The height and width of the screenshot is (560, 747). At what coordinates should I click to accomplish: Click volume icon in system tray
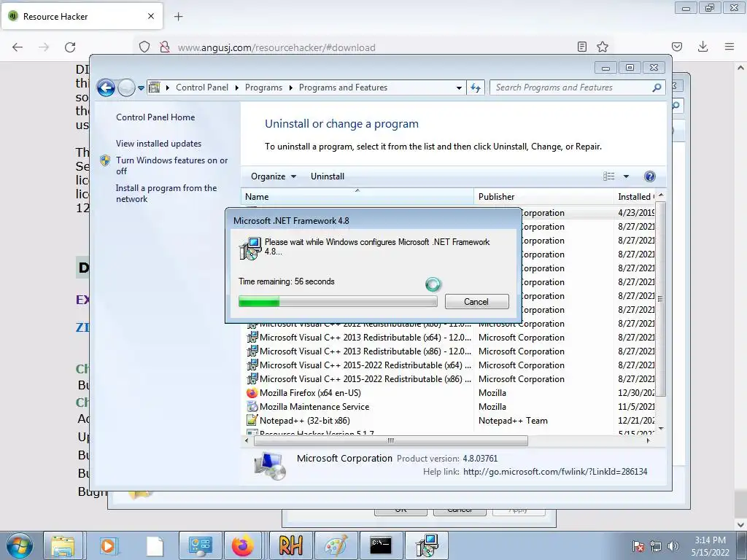[673, 546]
